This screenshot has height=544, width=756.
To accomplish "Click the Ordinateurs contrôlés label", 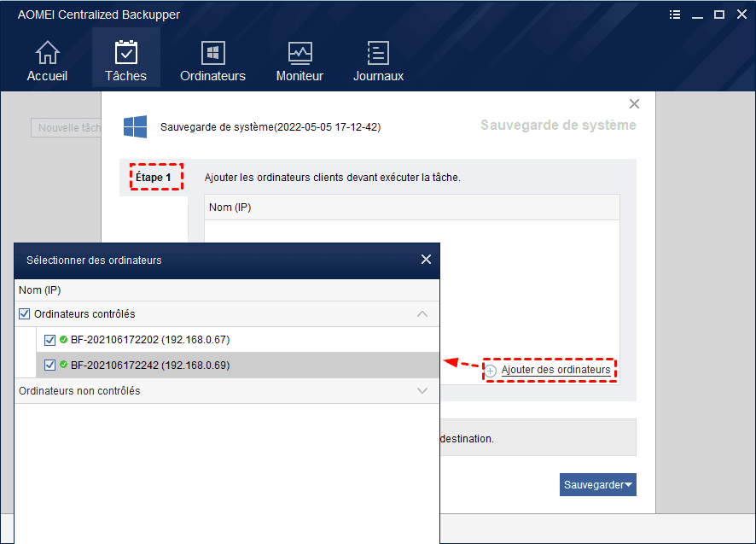I will coord(84,313).
